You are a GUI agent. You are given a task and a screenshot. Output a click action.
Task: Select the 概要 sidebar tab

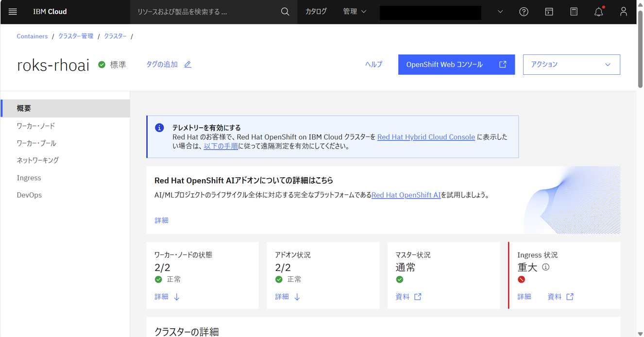click(x=65, y=108)
